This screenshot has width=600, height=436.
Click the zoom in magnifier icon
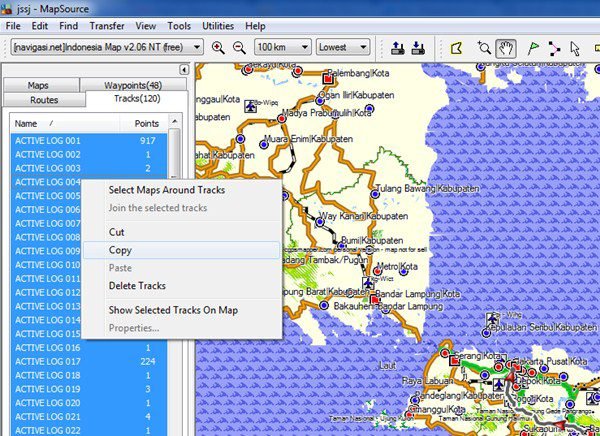[219, 47]
